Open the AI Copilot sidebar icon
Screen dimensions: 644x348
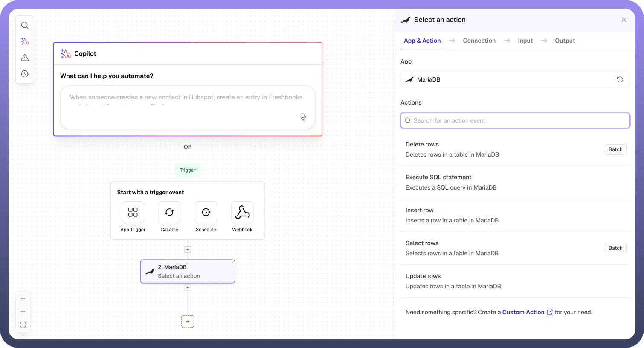pos(25,41)
